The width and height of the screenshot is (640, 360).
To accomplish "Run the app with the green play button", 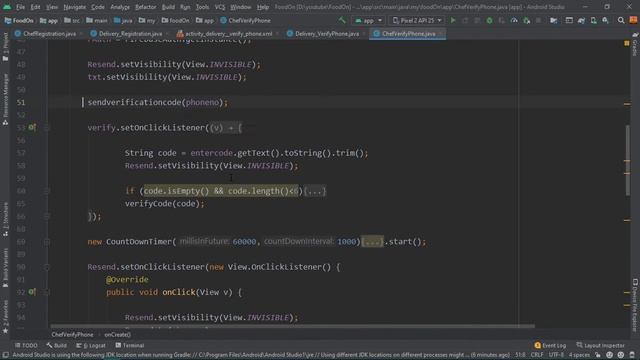I will point(453,20).
